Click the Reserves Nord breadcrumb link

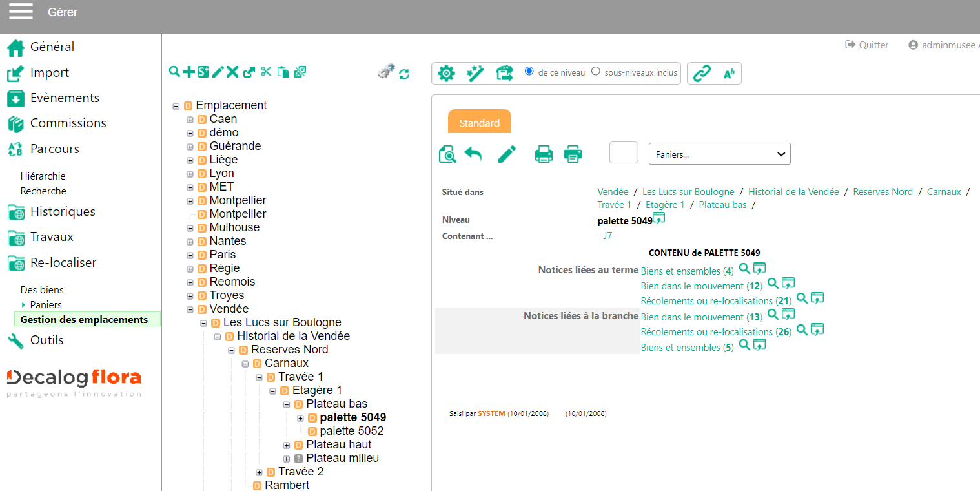(x=883, y=192)
